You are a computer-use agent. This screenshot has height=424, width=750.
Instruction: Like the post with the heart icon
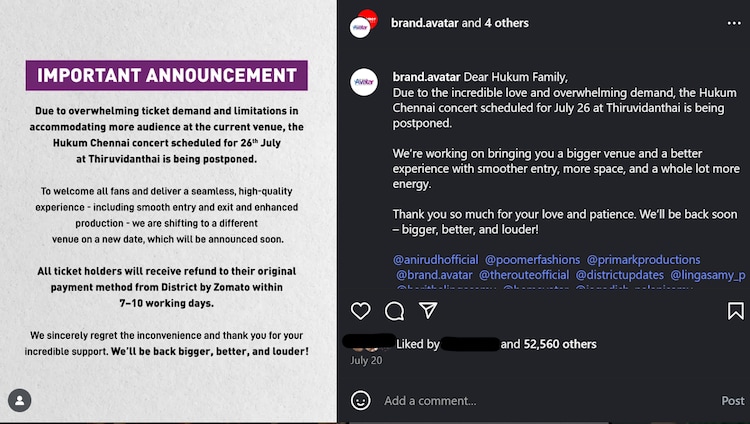(x=361, y=311)
